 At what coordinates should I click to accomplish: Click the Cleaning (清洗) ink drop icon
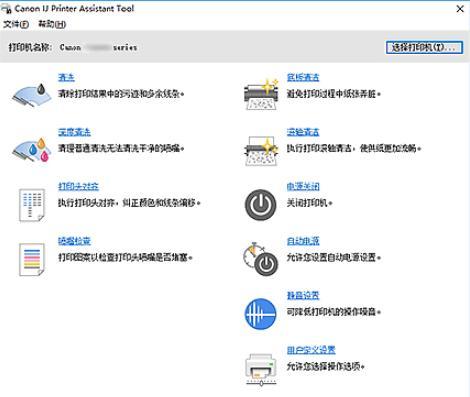click(32, 95)
